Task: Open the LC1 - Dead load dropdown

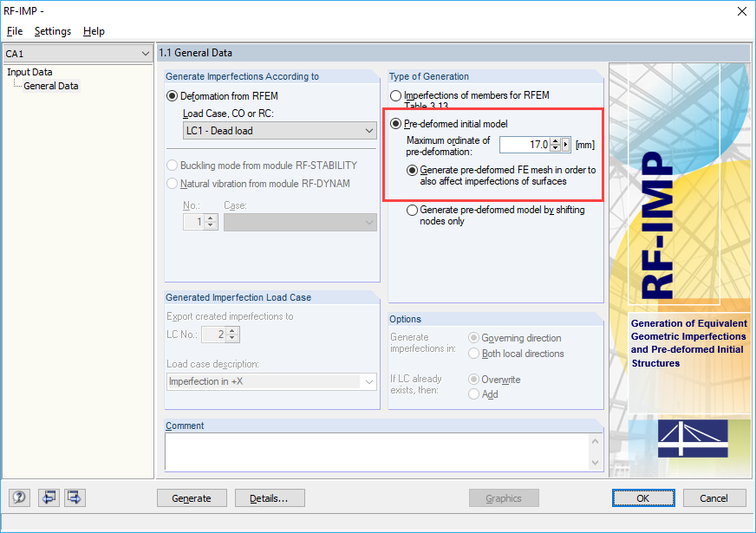Action: pos(369,129)
